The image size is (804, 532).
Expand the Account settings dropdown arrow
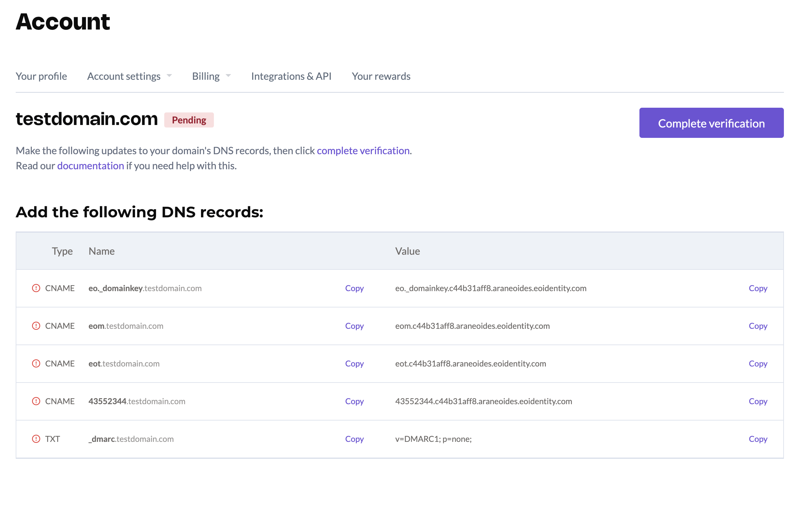169,76
